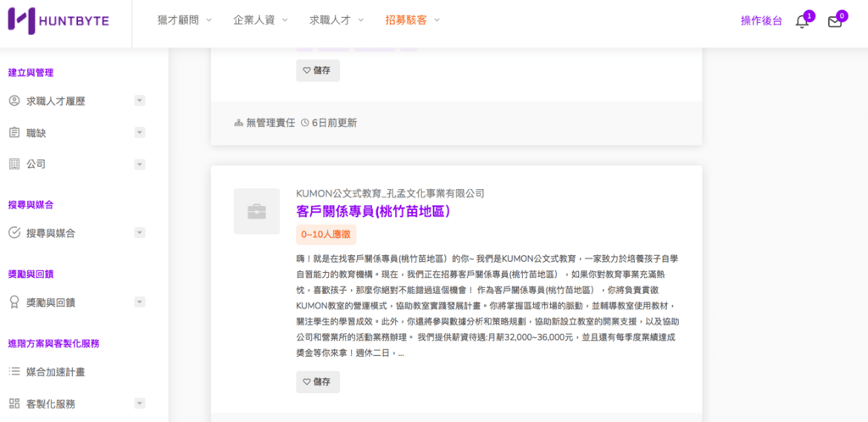Click the hierarchy icon beside 無管理責任
The height and width of the screenshot is (422, 868).
(238, 123)
